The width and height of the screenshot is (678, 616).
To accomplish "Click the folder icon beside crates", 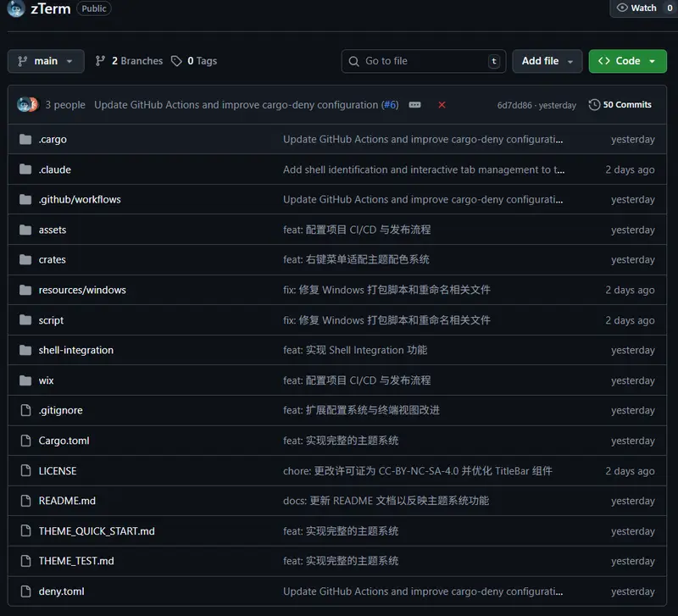I will click(25, 259).
